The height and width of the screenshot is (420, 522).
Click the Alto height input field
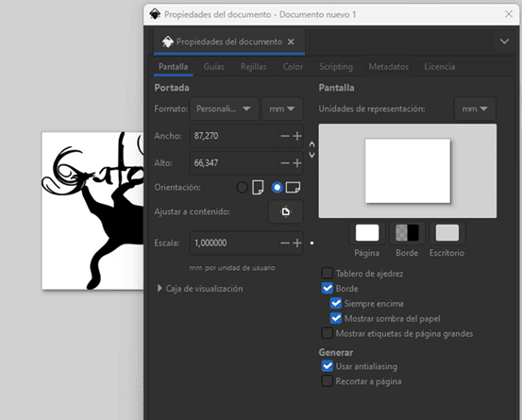click(234, 163)
